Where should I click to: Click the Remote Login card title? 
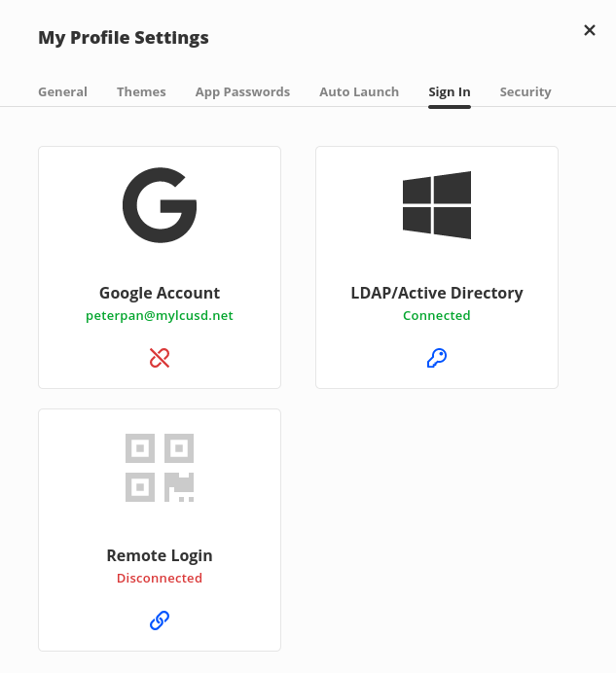160,555
